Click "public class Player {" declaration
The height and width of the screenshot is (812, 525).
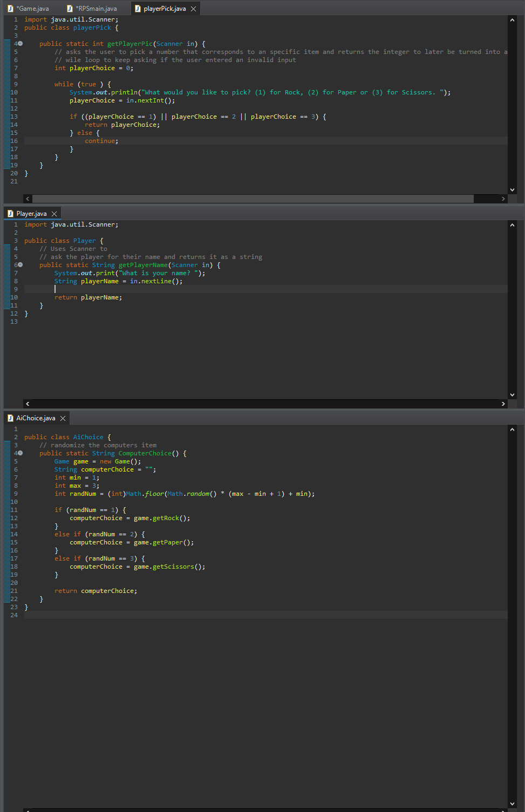[x=64, y=241]
